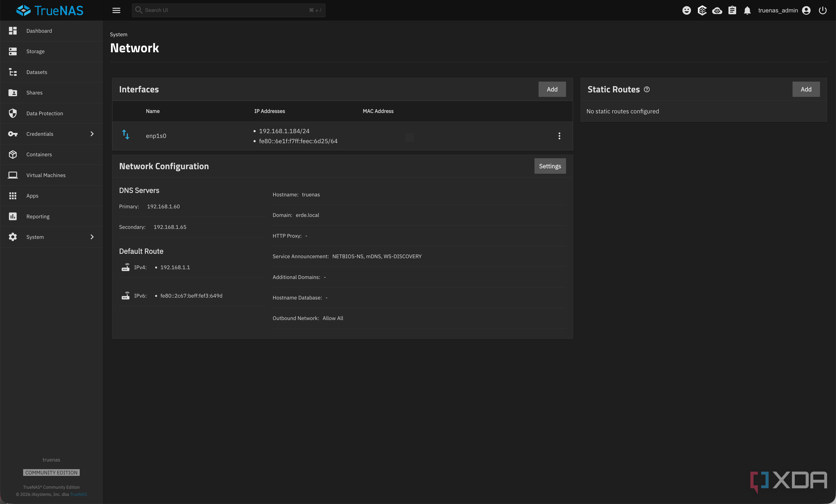Click the TrueNAS logo

point(50,10)
